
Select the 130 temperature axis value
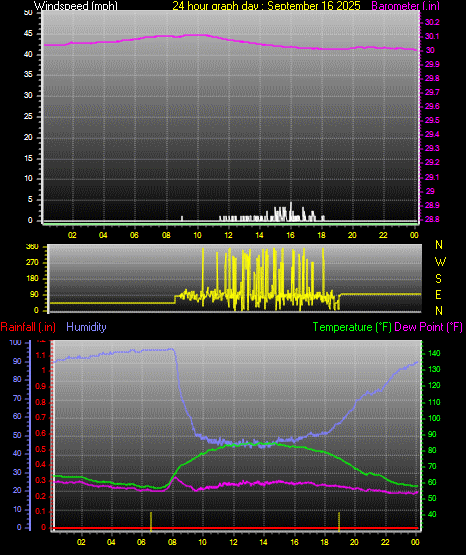pos(434,369)
